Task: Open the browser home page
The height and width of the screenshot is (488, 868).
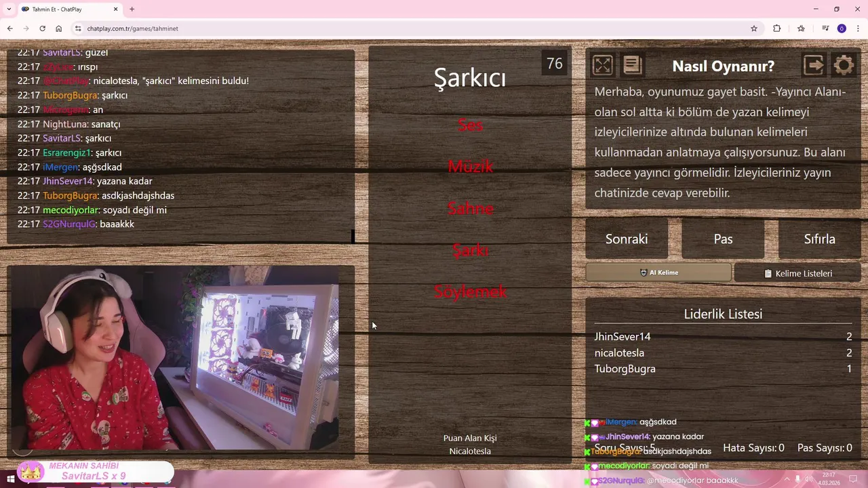Action: (59, 28)
